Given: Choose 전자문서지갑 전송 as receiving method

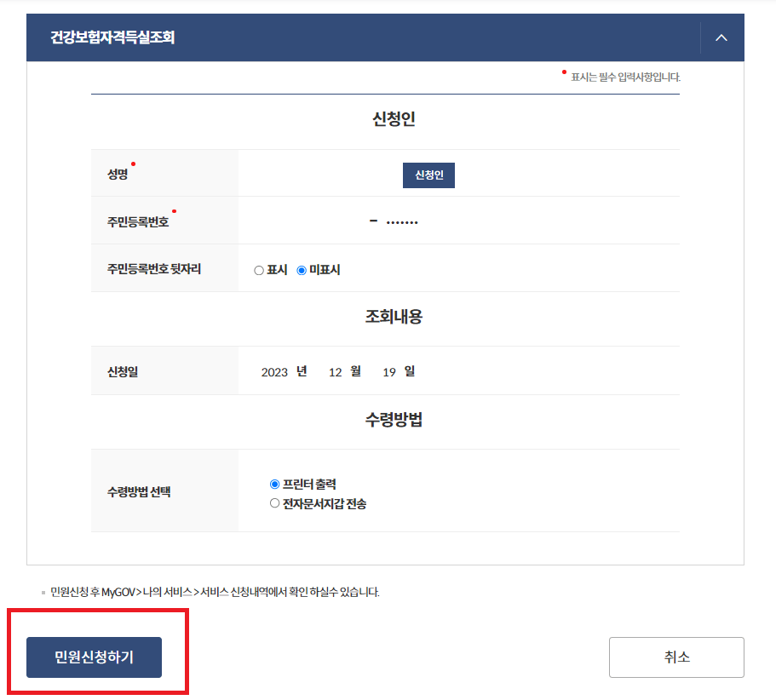Looking at the screenshot, I should click(x=273, y=502).
